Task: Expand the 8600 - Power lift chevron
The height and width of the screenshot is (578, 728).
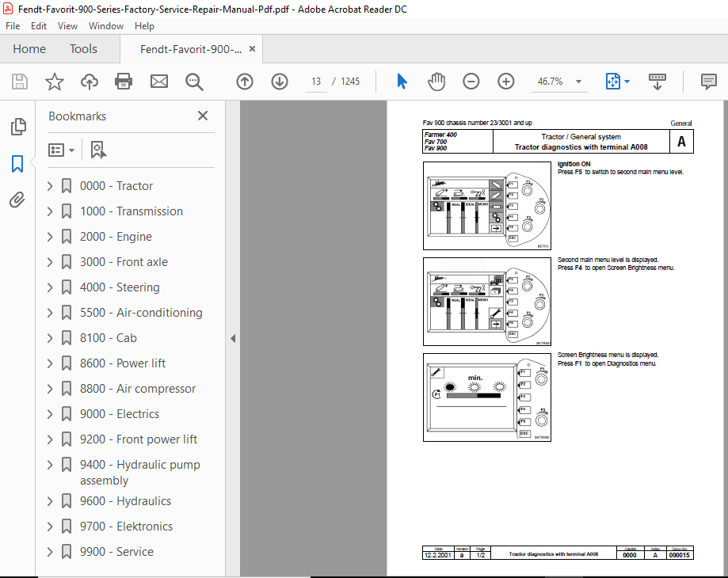Action: click(50, 363)
